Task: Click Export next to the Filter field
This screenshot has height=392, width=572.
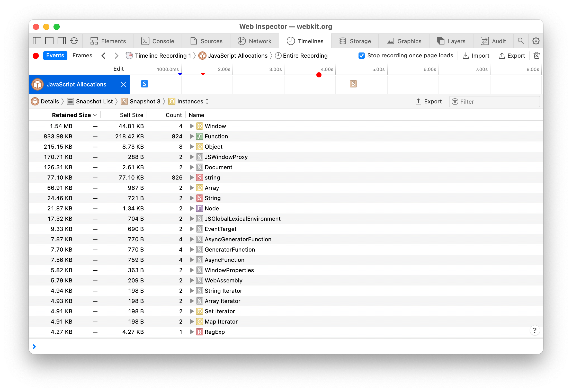Action: [x=428, y=102]
